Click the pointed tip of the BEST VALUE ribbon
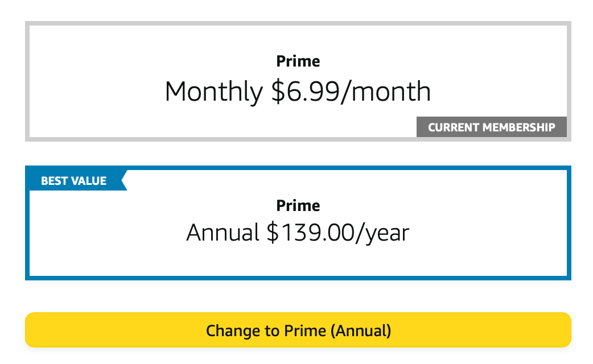593x364 pixels. 123,181
